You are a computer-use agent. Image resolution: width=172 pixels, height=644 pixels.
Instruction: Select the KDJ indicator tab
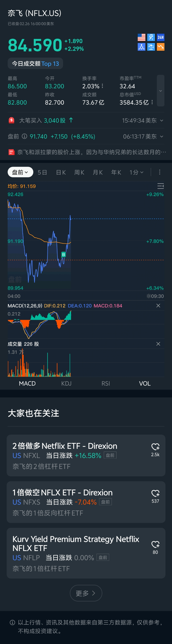[66, 383]
